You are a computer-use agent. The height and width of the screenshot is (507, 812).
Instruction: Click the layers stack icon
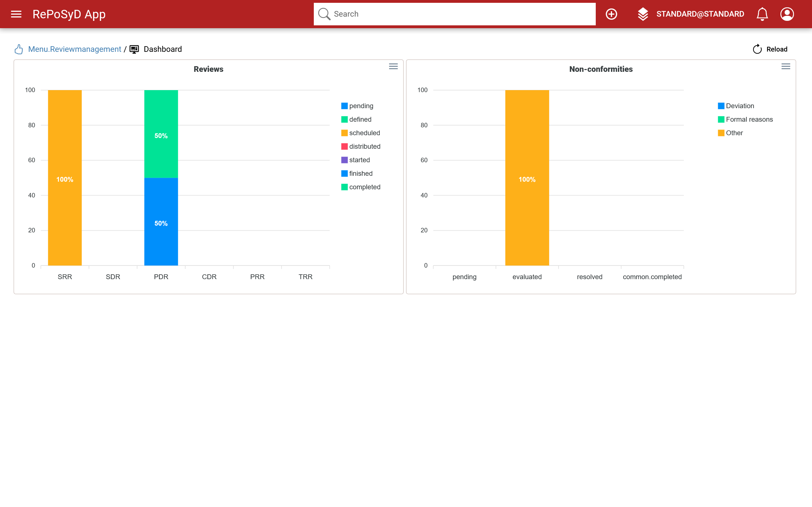pos(643,14)
